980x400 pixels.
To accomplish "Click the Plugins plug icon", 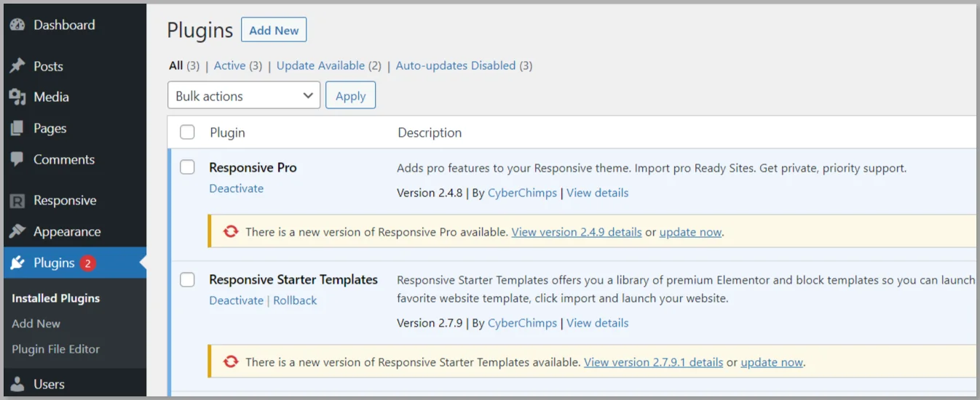I will pyautogui.click(x=17, y=263).
